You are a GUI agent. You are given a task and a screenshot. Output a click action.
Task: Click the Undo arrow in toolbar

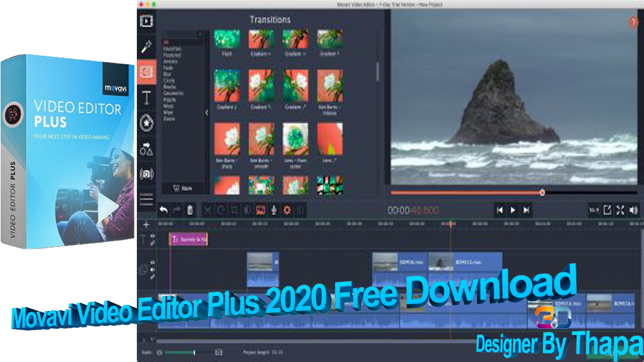click(164, 210)
